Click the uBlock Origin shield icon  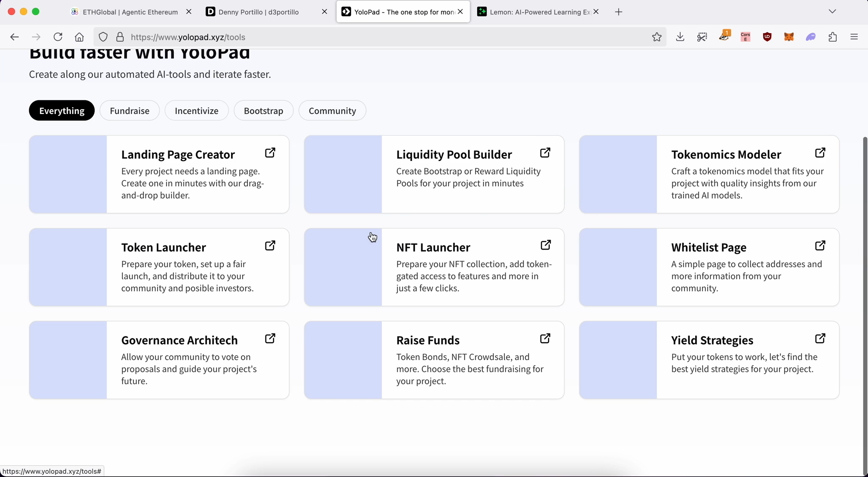pyautogui.click(x=768, y=37)
